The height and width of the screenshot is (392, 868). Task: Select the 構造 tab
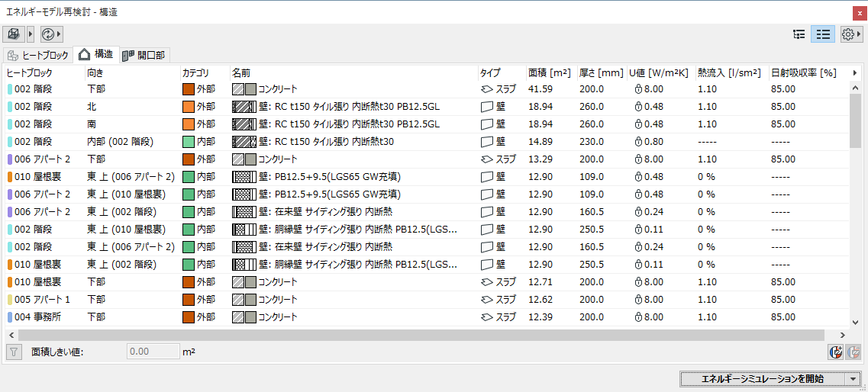pyautogui.click(x=96, y=54)
